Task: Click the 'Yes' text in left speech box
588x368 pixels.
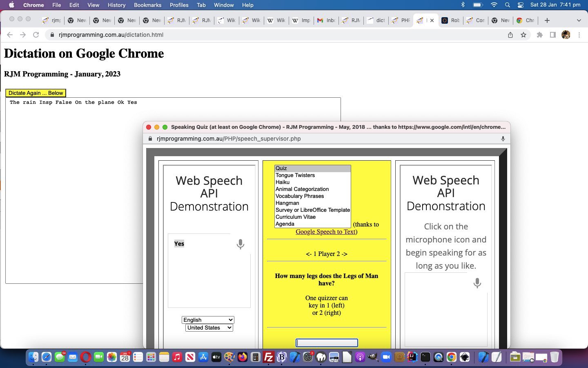Action: click(x=179, y=244)
